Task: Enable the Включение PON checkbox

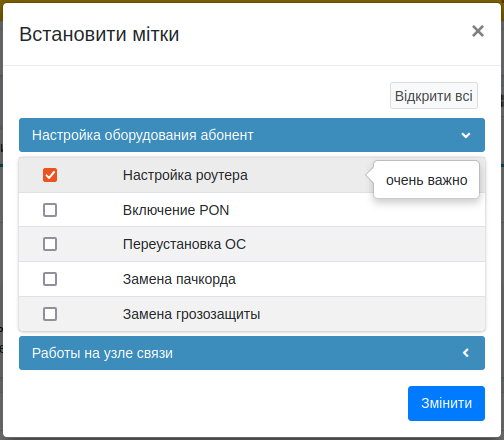Action: (x=50, y=210)
